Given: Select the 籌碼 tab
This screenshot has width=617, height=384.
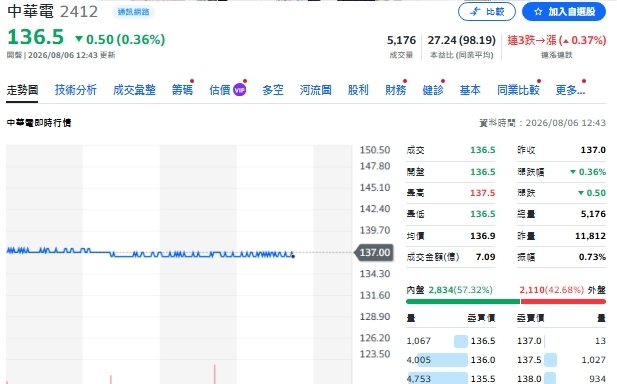Looking at the screenshot, I should 182,90.
